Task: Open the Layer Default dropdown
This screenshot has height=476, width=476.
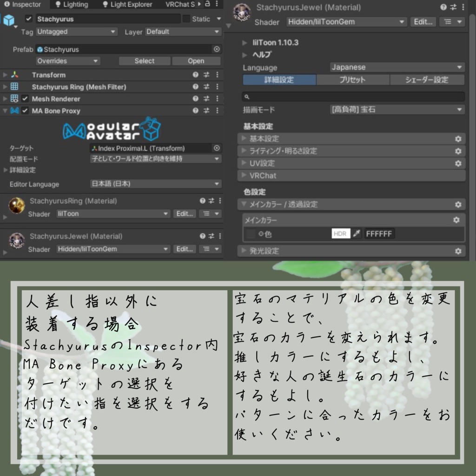Action: [183, 32]
